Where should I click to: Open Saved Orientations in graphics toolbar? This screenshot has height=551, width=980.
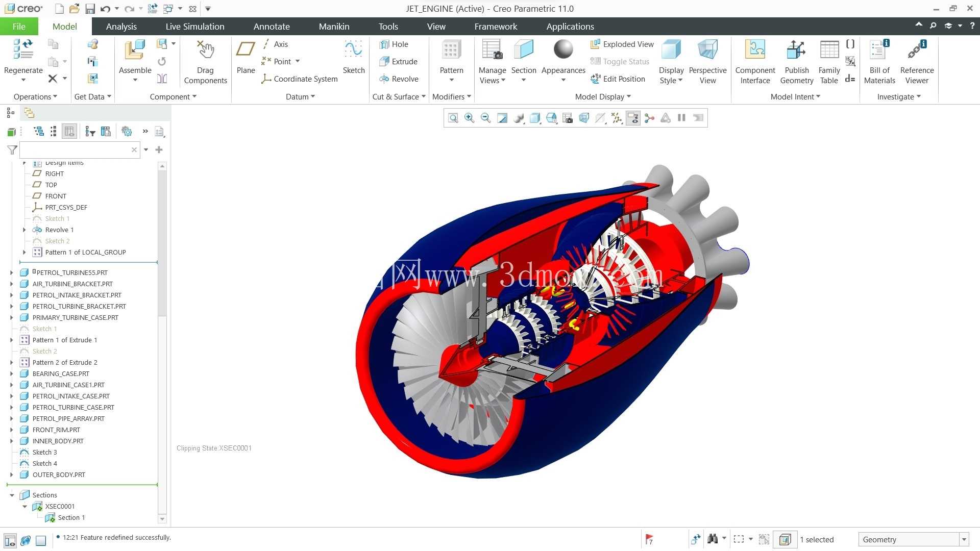[551, 118]
